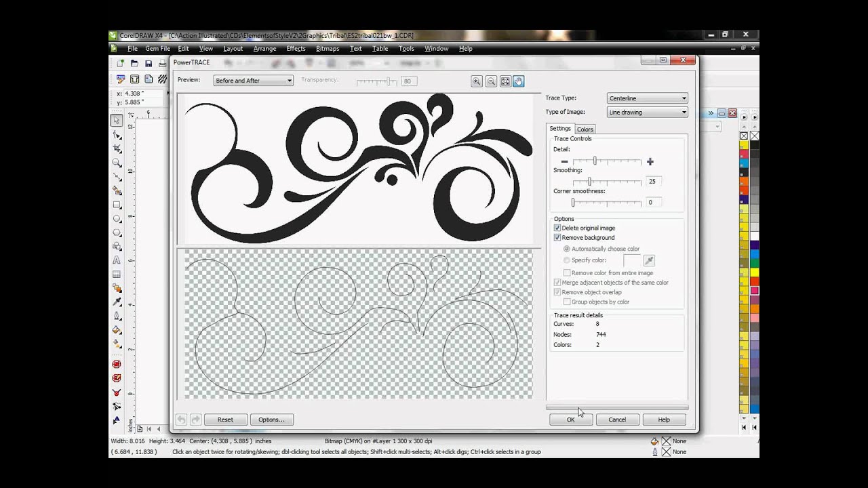Select the Pick tool in the left toolbox
The width and height of the screenshot is (868, 488).
(117, 120)
